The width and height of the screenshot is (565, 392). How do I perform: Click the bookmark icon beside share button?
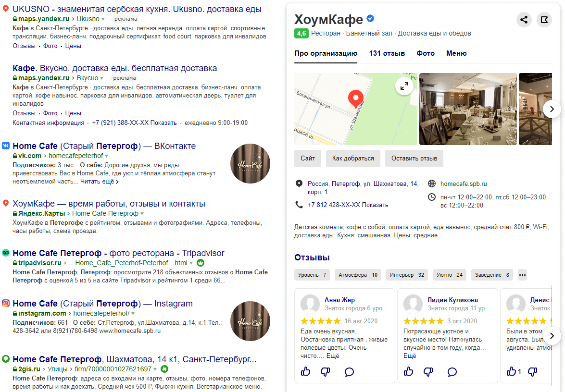[544, 20]
